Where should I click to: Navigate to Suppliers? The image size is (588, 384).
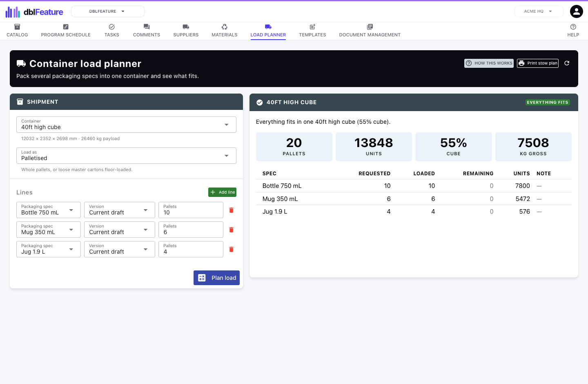coord(186,31)
